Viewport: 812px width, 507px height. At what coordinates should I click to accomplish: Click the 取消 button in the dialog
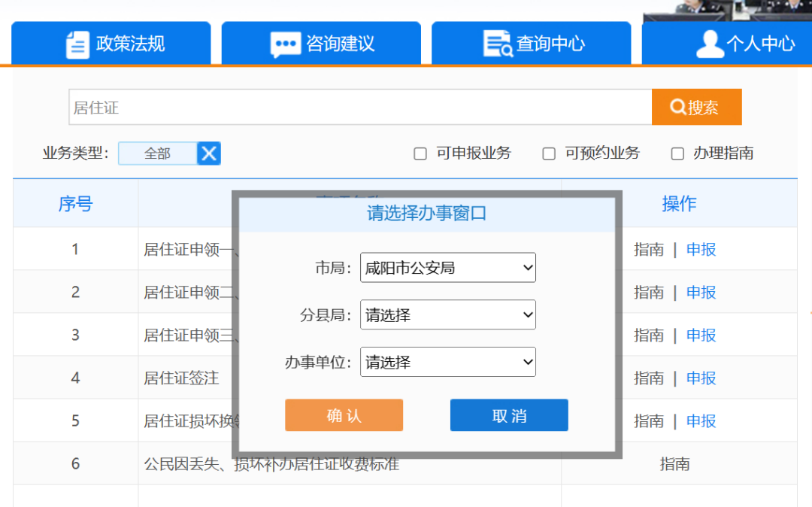[x=509, y=415]
